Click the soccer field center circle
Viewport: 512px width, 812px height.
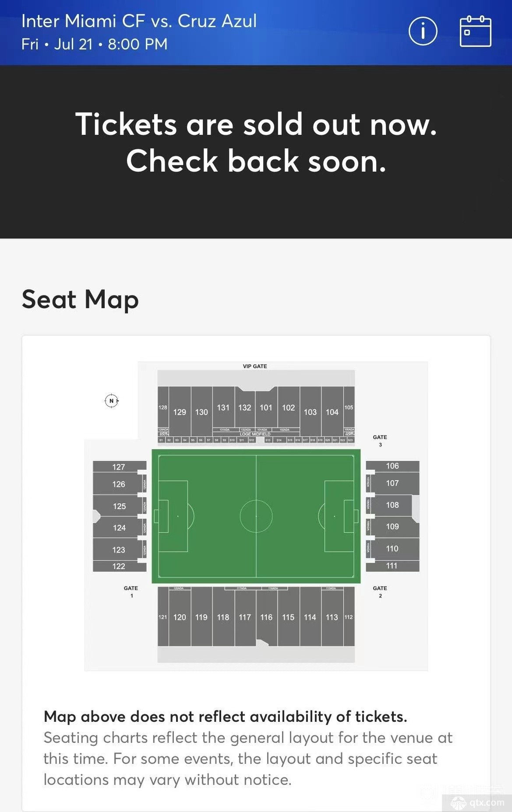[x=256, y=516]
